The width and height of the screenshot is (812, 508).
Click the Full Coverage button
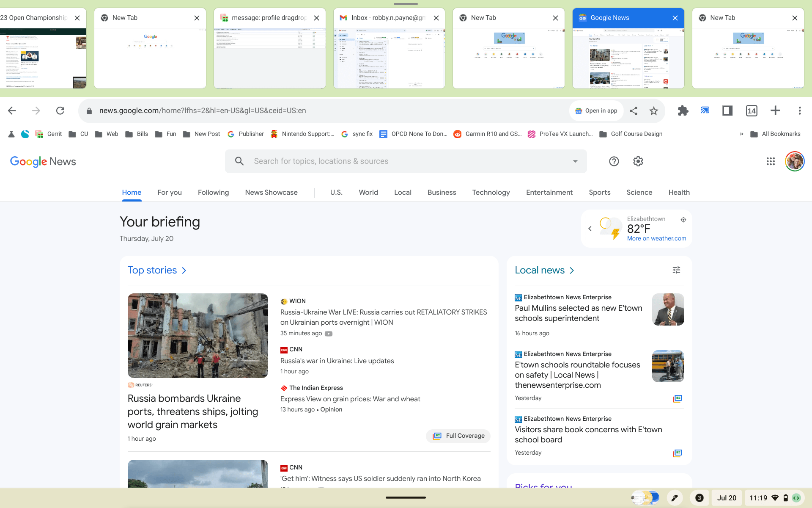458,436
